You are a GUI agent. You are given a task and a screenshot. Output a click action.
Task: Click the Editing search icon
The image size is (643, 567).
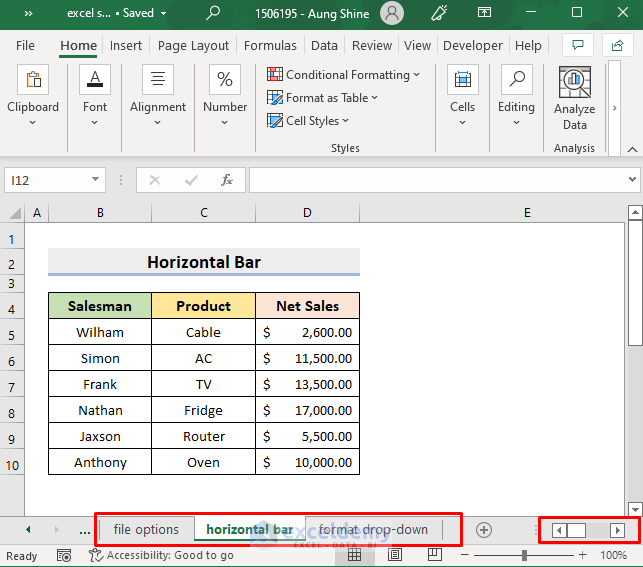click(516, 82)
